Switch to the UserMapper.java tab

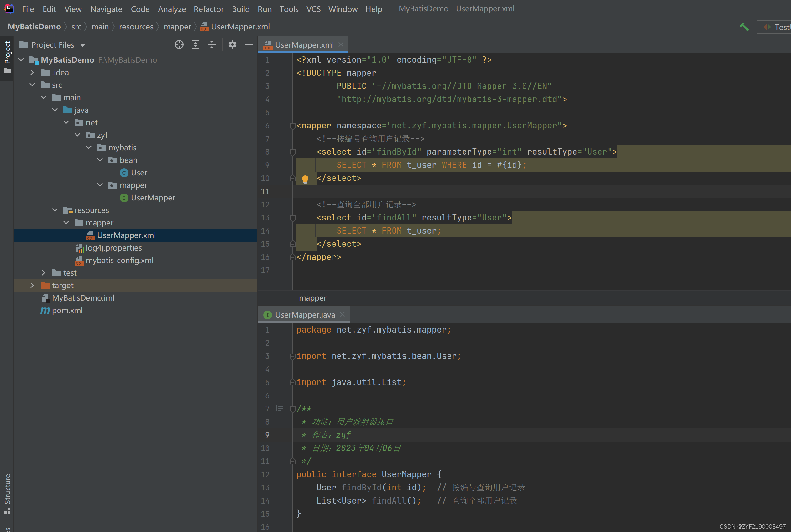tap(305, 315)
